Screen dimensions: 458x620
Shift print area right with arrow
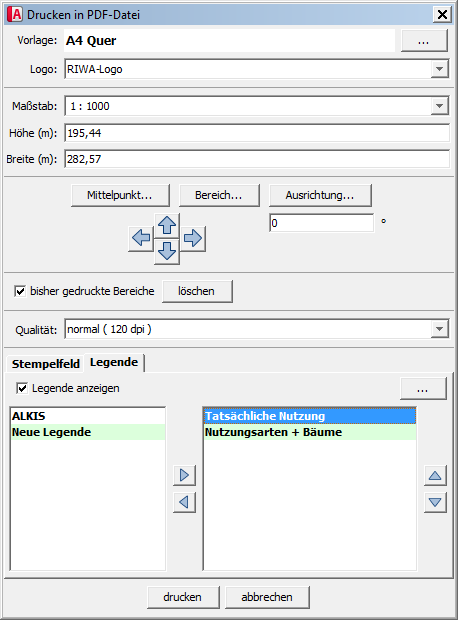(193, 238)
